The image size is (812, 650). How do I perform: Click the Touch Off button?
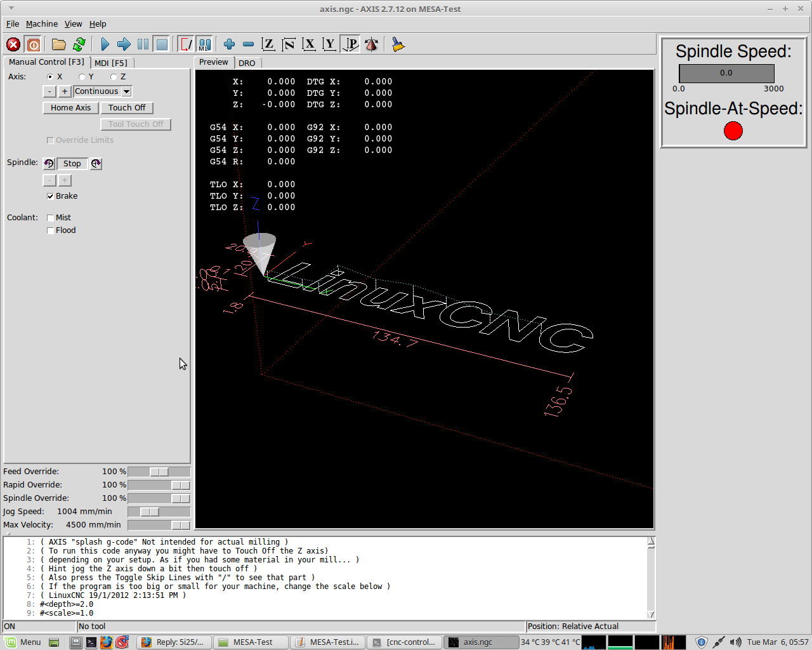[x=127, y=108]
